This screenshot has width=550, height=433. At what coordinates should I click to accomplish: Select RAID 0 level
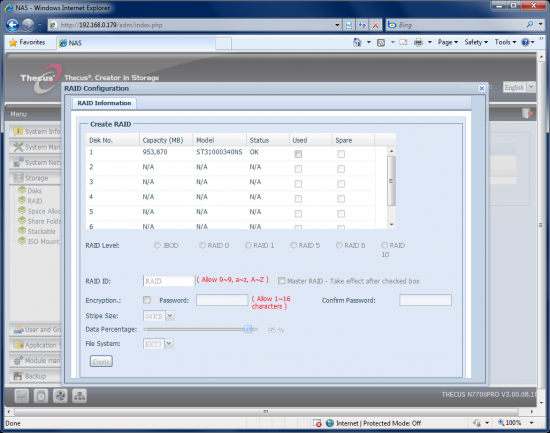click(202, 245)
